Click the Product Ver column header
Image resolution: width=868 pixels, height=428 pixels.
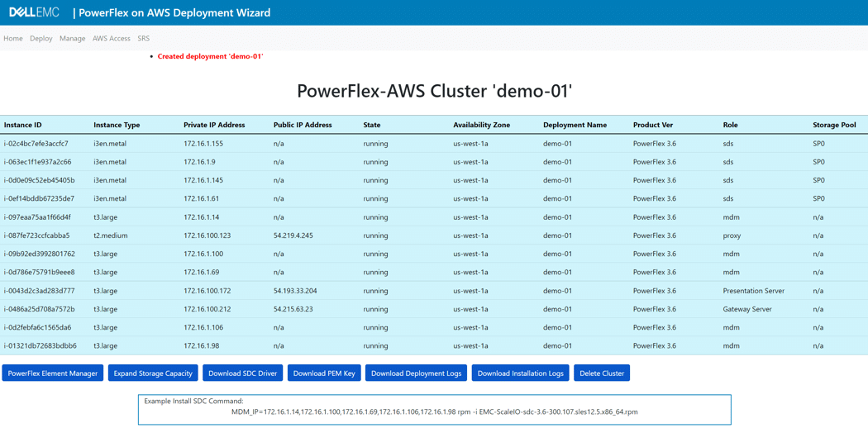tap(653, 125)
